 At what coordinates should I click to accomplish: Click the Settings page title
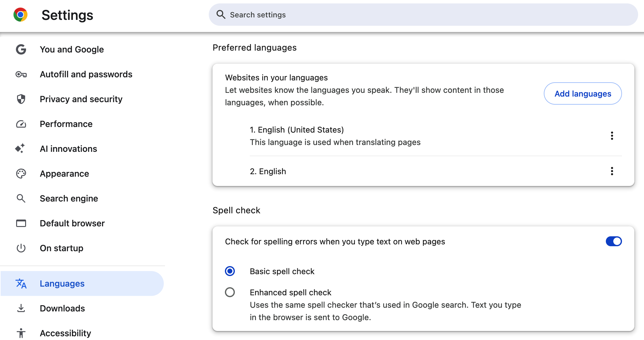(67, 15)
